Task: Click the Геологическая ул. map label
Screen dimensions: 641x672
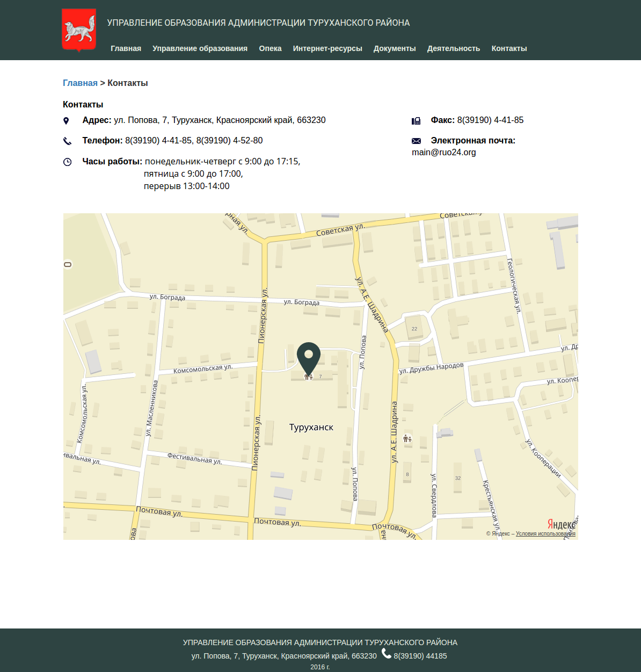Action: tap(514, 285)
